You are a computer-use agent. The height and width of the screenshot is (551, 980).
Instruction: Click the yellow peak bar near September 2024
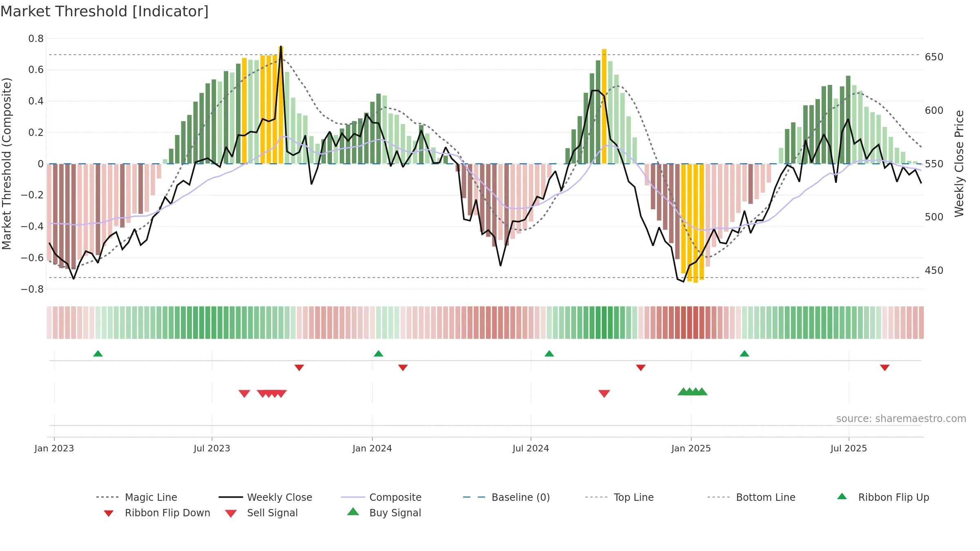pyautogui.click(x=604, y=106)
